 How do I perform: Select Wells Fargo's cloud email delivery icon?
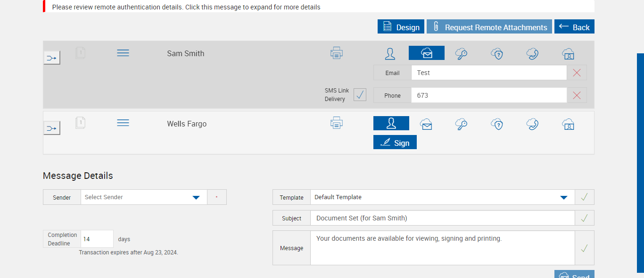(x=426, y=124)
